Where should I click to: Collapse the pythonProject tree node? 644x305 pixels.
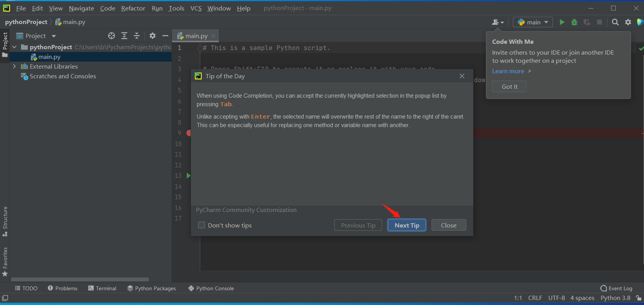(14, 47)
